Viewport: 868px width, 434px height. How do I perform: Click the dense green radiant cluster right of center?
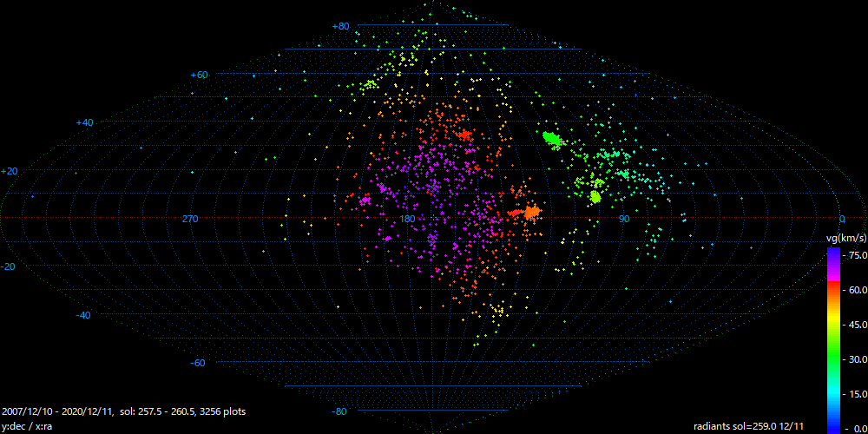(550, 138)
